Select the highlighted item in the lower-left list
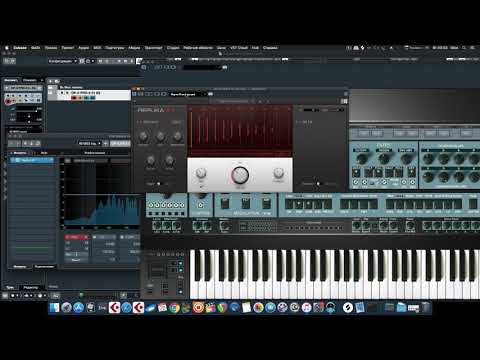 [32, 160]
